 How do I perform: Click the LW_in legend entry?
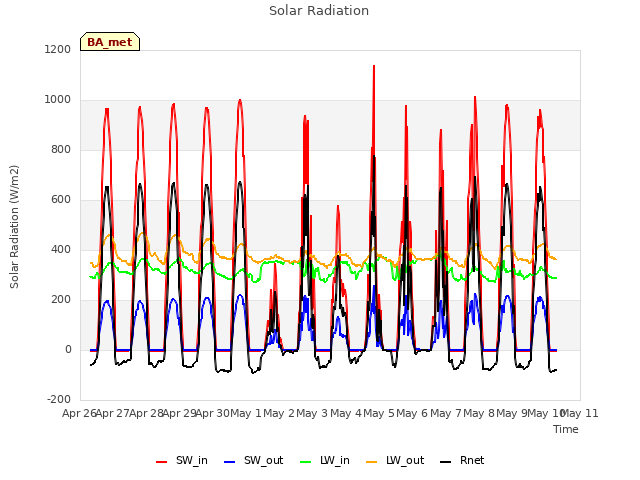point(325,461)
